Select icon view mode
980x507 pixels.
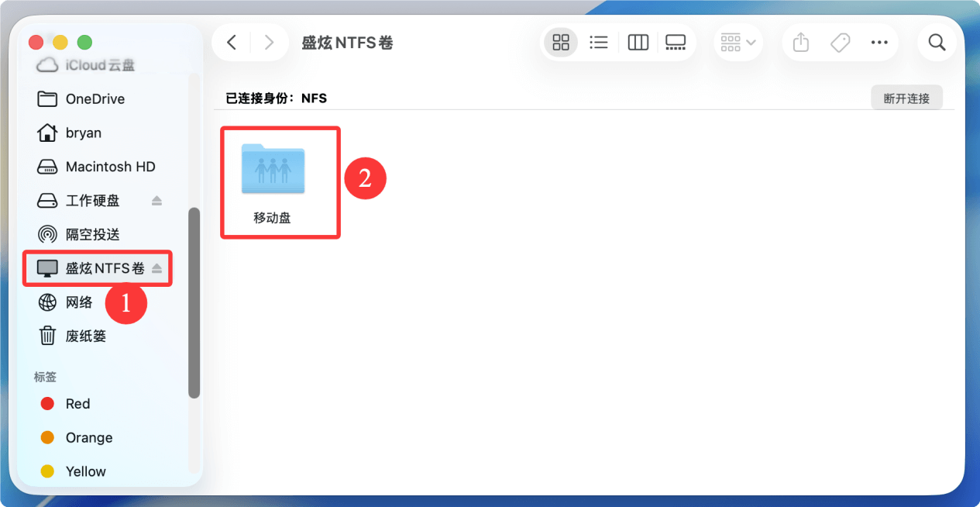point(560,43)
